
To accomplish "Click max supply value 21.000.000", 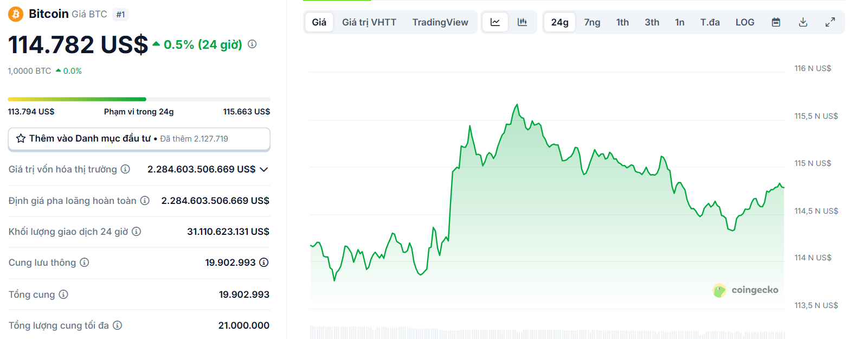I will (244, 325).
